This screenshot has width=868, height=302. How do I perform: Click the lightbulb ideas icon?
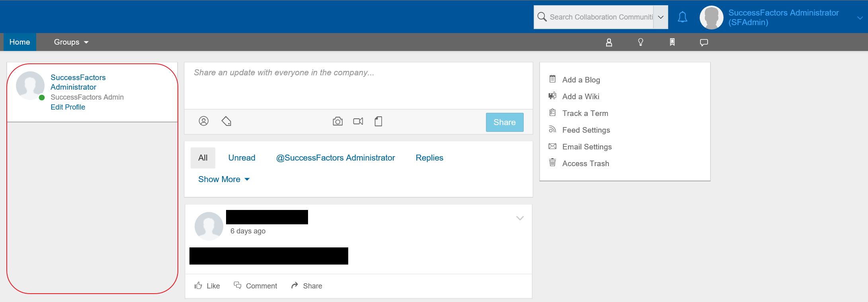pyautogui.click(x=641, y=42)
